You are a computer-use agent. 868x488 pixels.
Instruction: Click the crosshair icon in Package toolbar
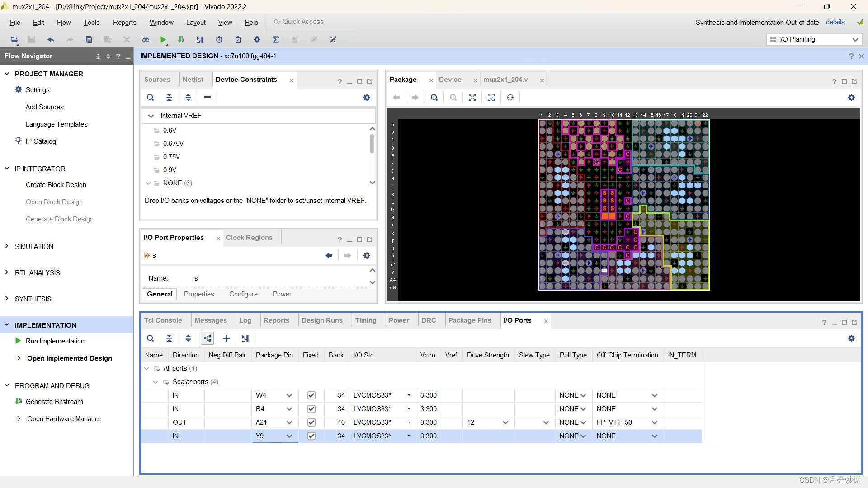(510, 98)
